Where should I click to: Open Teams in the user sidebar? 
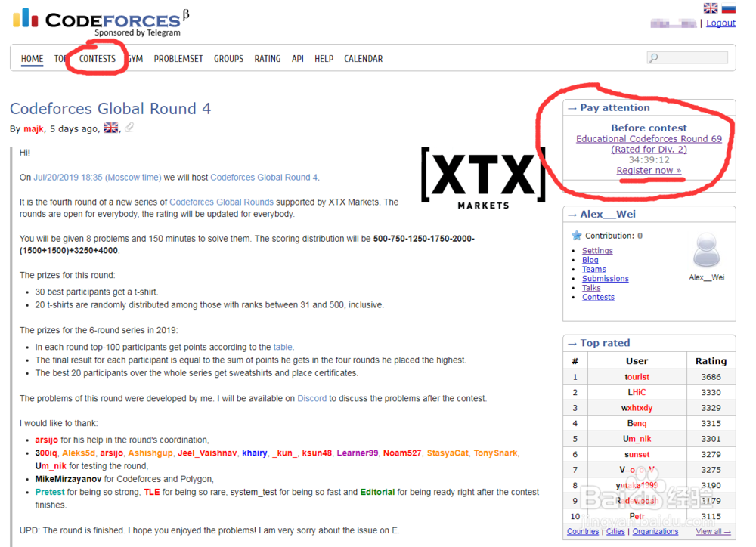pyautogui.click(x=594, y=270)
